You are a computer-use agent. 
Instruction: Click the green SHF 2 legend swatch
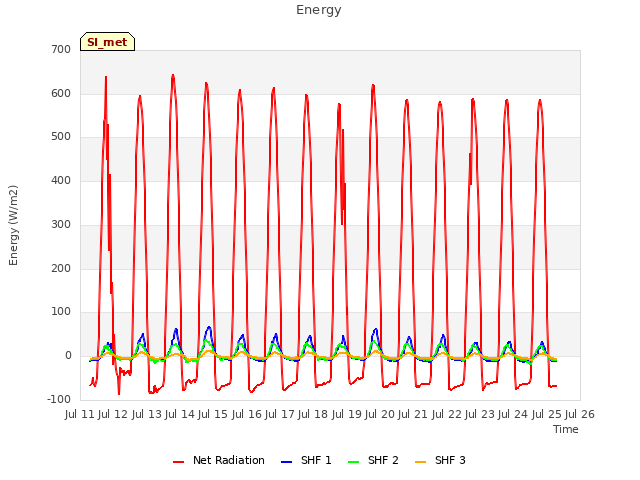click(353, 462)
